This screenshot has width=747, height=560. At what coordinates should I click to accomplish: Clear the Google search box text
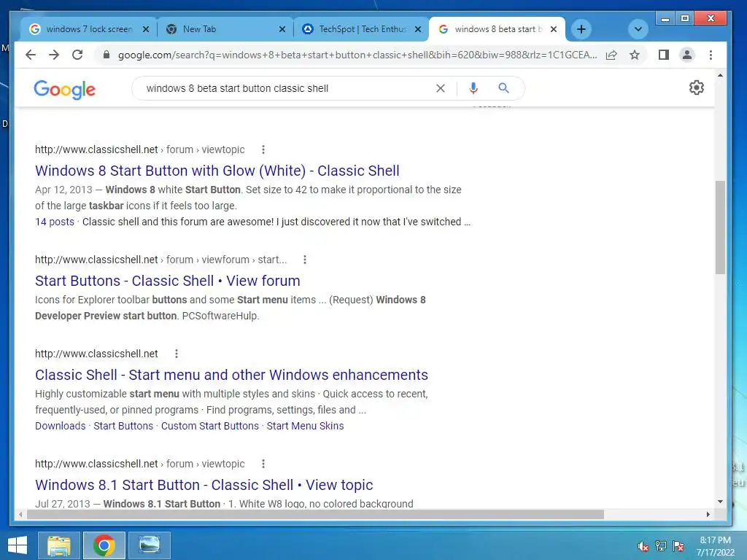tap(440, 88)
